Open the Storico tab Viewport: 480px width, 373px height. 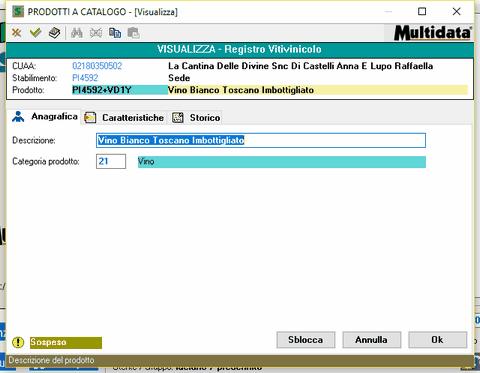(196, 118)
